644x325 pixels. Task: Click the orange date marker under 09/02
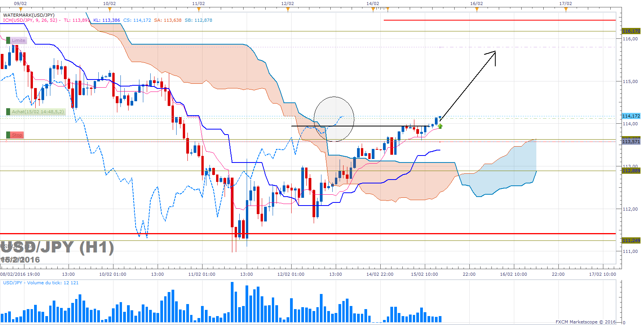point(21,9)
